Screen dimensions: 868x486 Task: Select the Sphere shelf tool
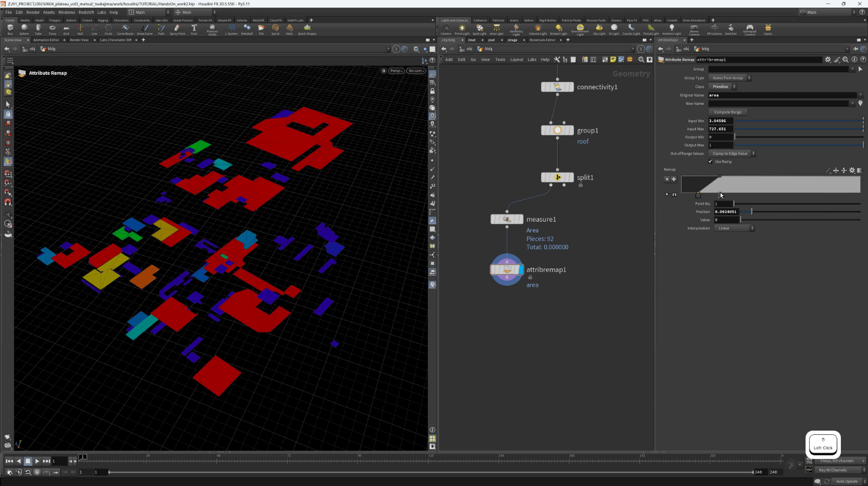(x=24, y=29)
